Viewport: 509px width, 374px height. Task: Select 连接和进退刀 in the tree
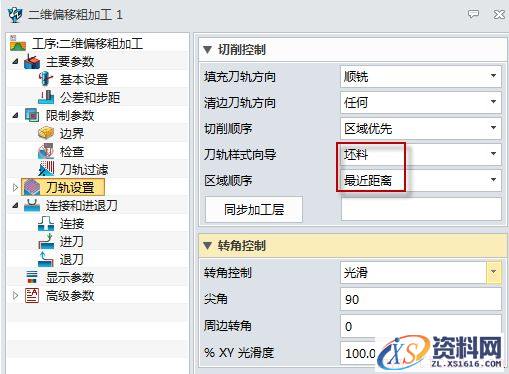[82, 206]
